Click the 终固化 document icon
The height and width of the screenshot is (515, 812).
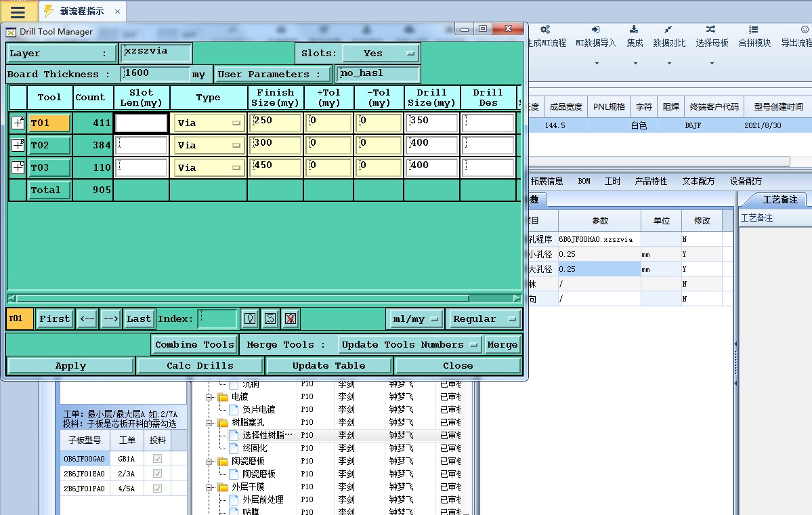point(234,448)
